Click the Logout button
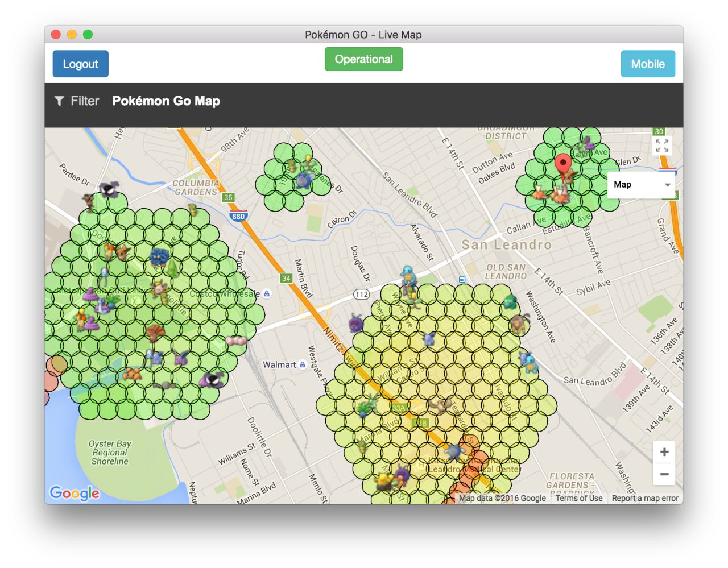The width and height of the screenshot is (728, 568). [80, 64]
